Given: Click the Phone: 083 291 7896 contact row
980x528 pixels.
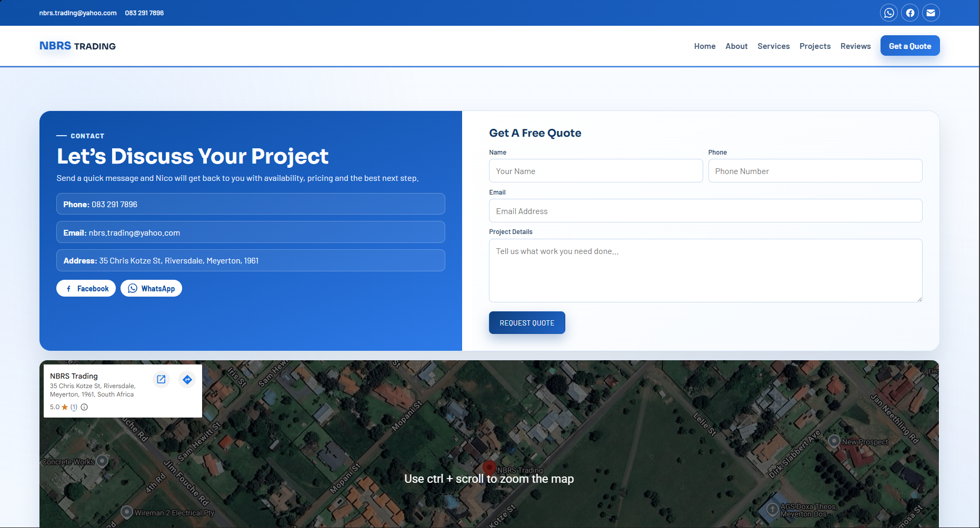Looking at the screenshot, I should pos(251,204).
